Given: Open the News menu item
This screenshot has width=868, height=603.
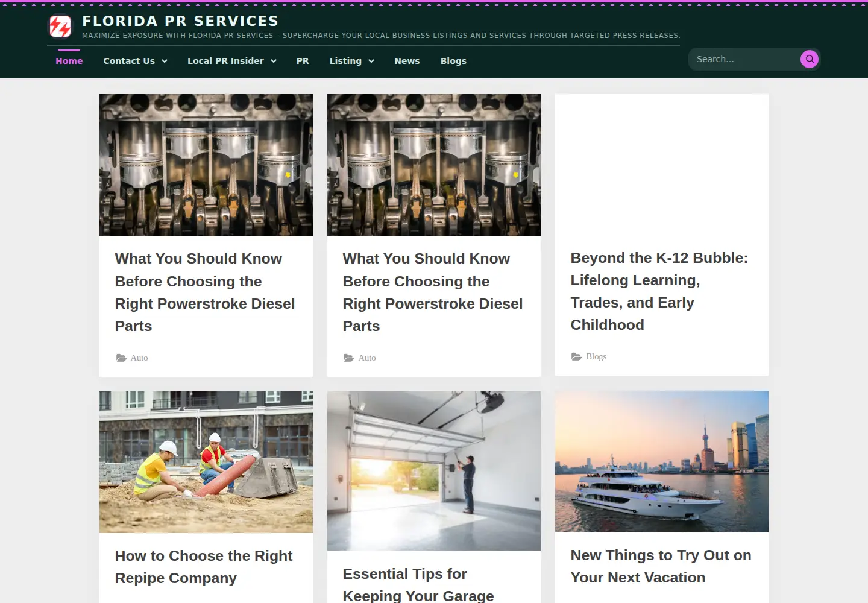Looking at the screenshot, I should coord(407,61).
